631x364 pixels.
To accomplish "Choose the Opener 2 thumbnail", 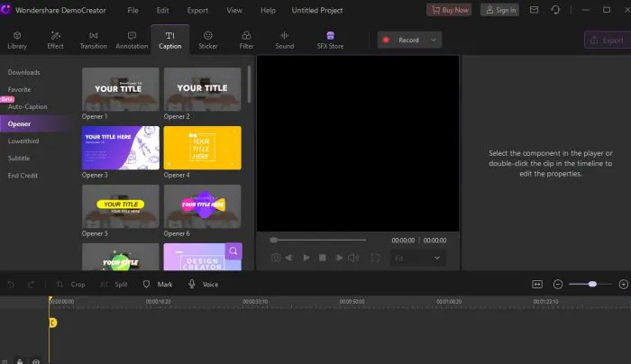I will 203,89.
